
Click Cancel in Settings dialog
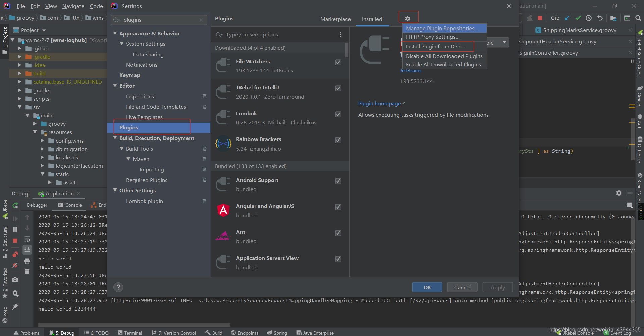tap(462, 287)
